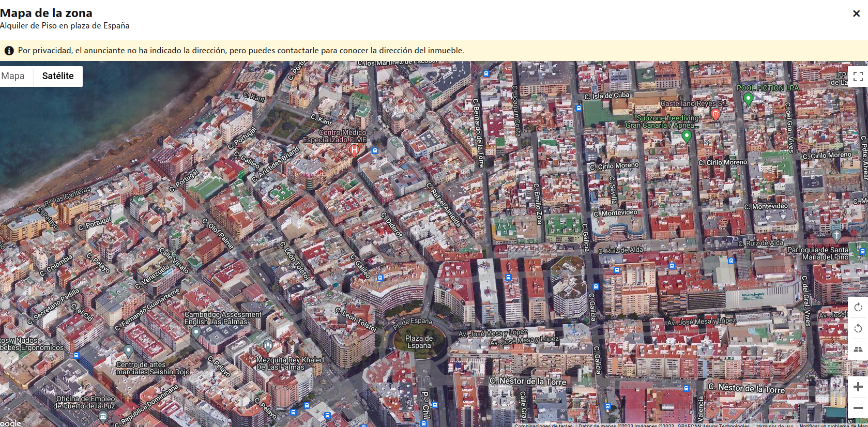The height and width of the screenshot is (427, 868).
Task: Click the C. Bernardo de la Torre label
Action: coord(478,133)
